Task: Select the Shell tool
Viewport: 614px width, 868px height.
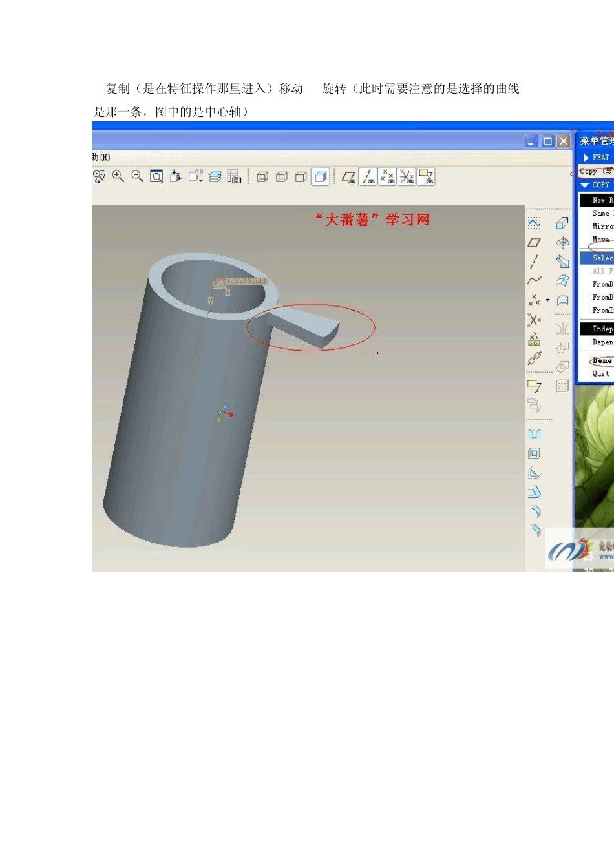Action: pos(534,453)
